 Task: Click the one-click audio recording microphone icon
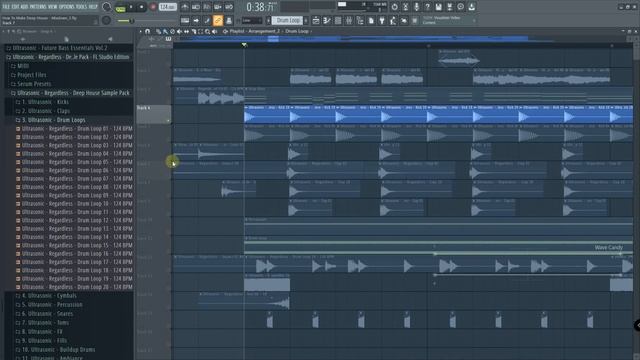(x=416, y=7)
